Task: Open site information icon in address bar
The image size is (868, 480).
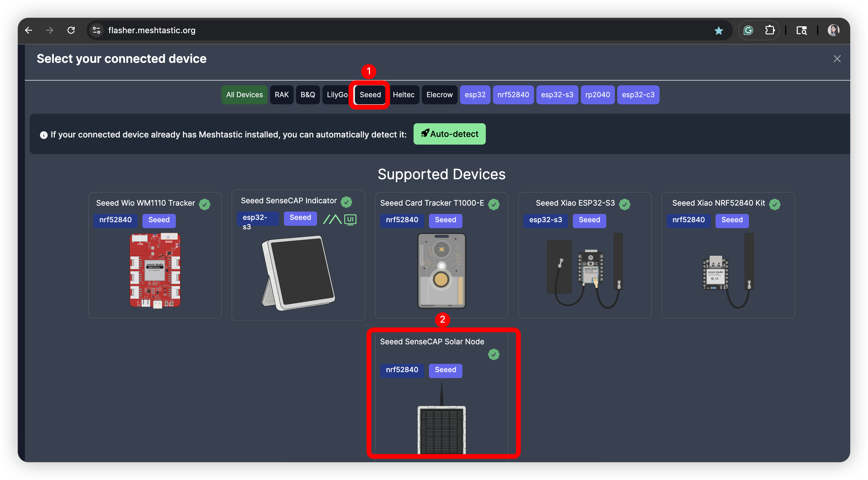Action: (x=97, y=30)
